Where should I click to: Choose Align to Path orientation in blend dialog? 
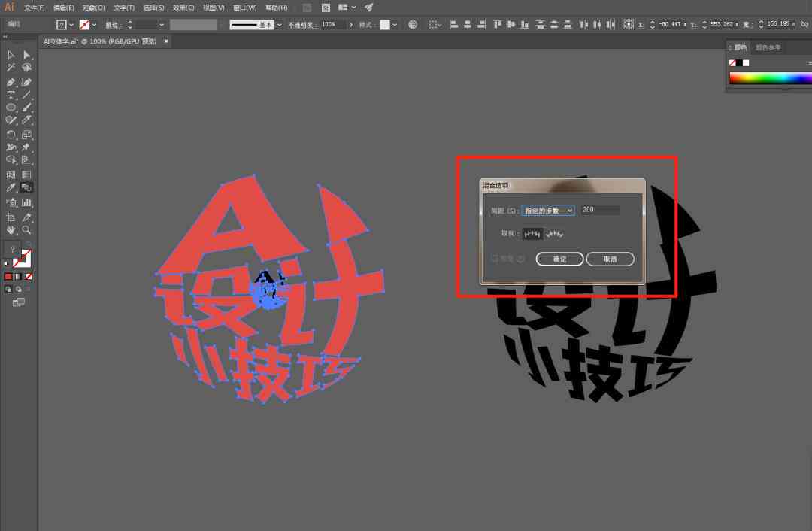(x=555, y=234)
